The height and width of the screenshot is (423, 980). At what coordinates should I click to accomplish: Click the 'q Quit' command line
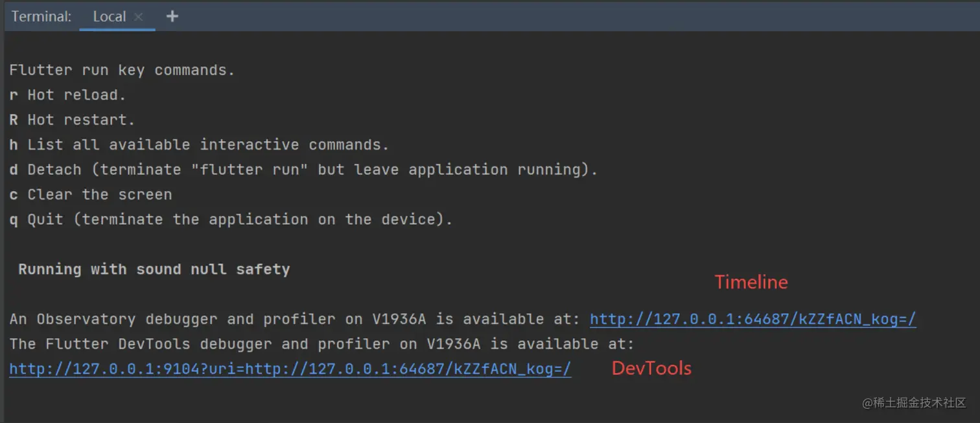(231, 220)
